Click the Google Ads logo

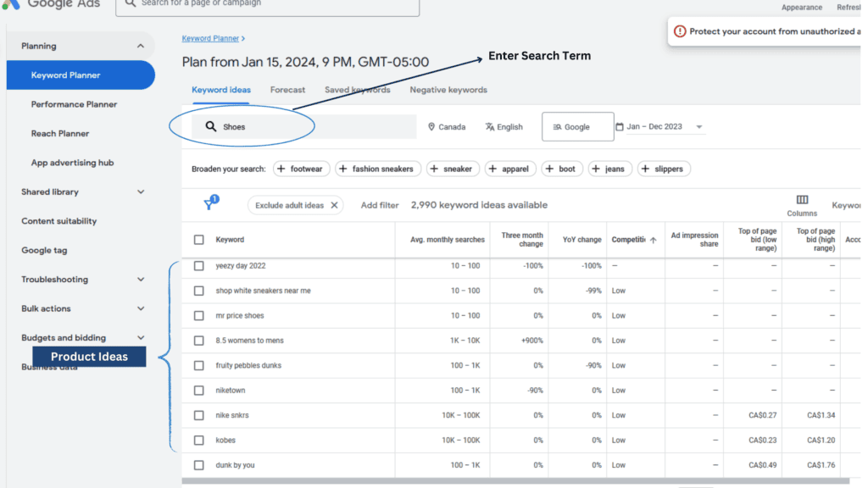pyautogui.click(x=11, y=4)
